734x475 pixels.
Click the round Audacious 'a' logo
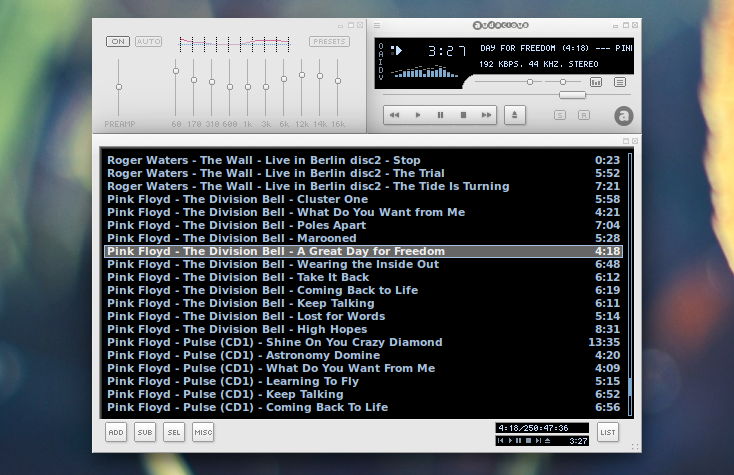[624, 116]
